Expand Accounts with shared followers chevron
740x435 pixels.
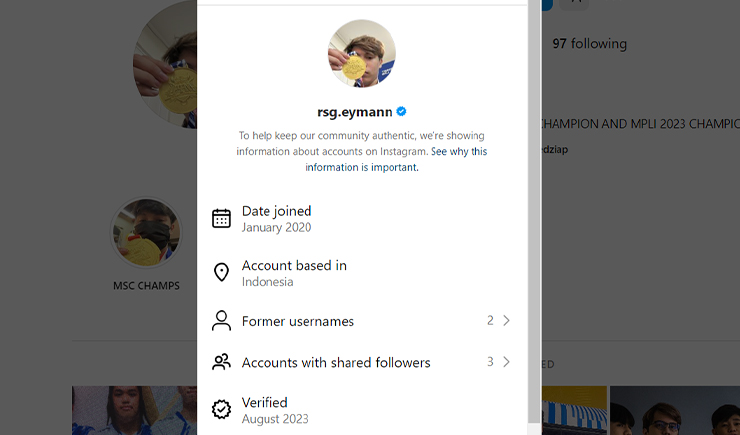[507, 362]
